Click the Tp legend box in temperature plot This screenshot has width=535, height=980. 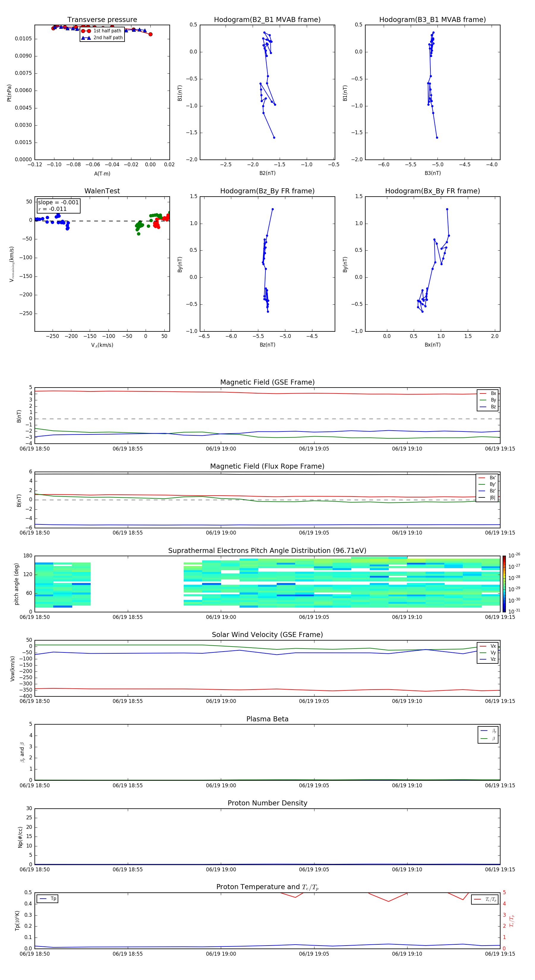48,899
